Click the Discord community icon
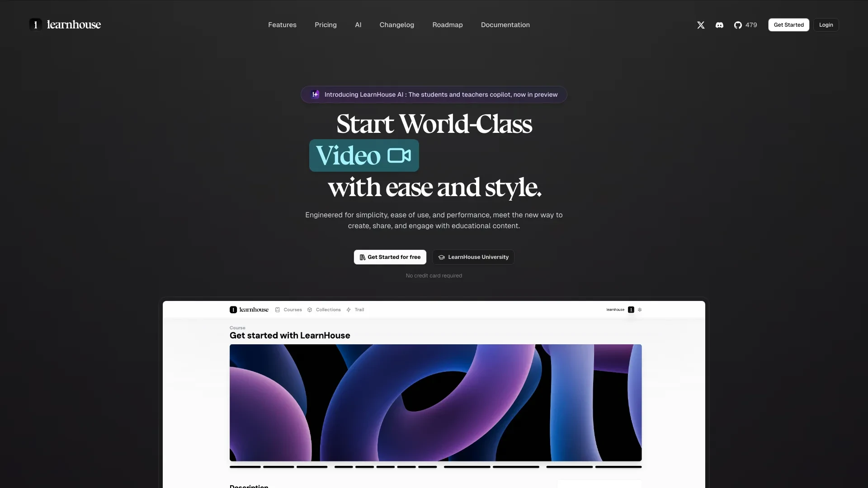This screenshot has height=488, width=868. coord(719,25)
